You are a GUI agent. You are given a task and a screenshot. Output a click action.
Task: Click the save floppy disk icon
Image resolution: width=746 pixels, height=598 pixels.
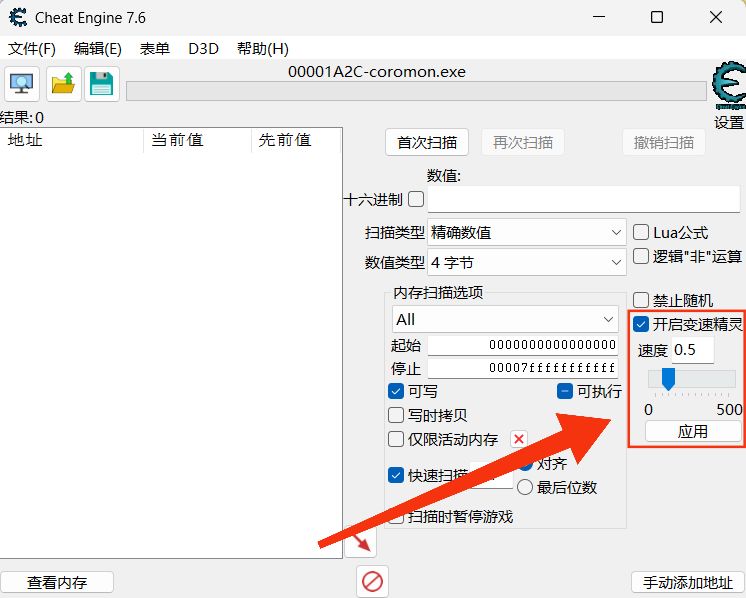[x=101, y=84]
